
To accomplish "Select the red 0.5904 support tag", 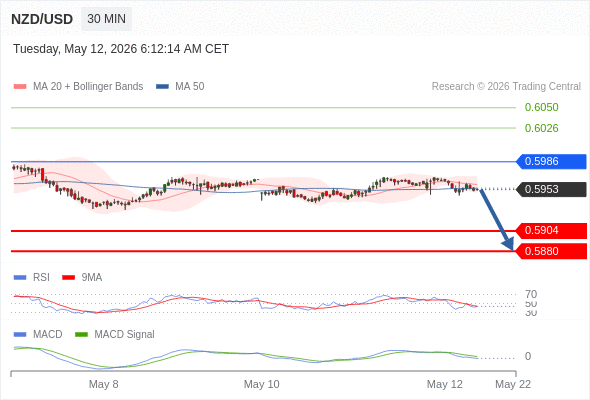I will [551, 230].
